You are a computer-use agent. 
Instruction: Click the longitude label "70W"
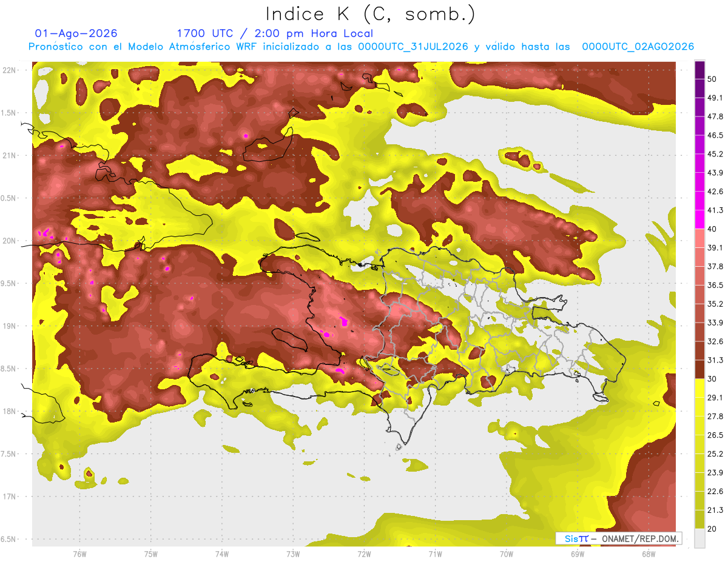coord(506,554)
